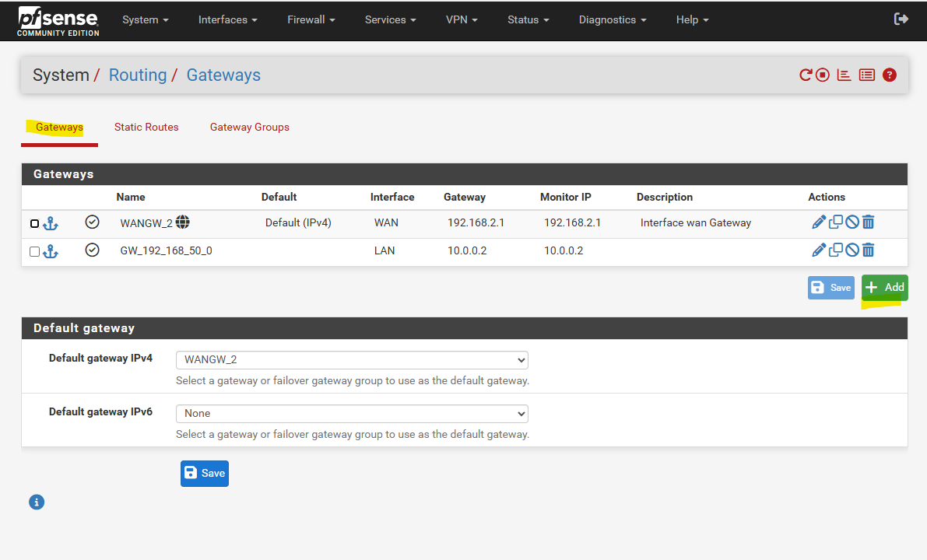Click the green Add gateway button
927x560 pixels.
884,288
